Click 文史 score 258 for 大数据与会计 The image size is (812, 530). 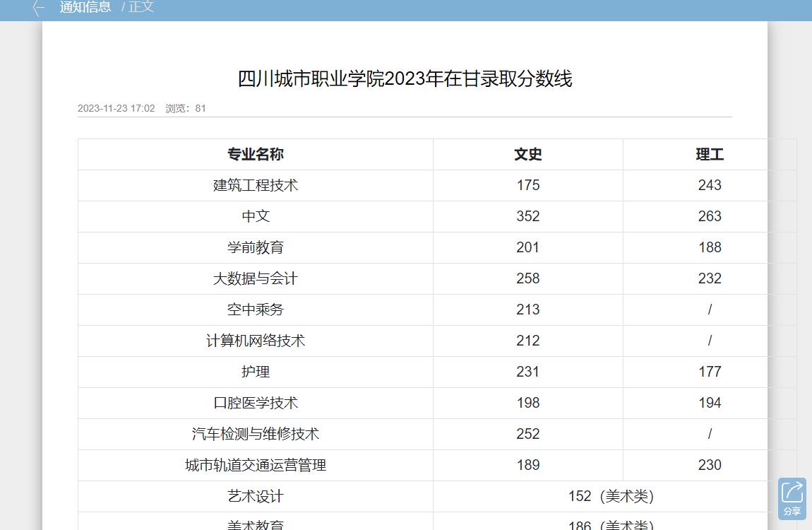tap(527, 278)
